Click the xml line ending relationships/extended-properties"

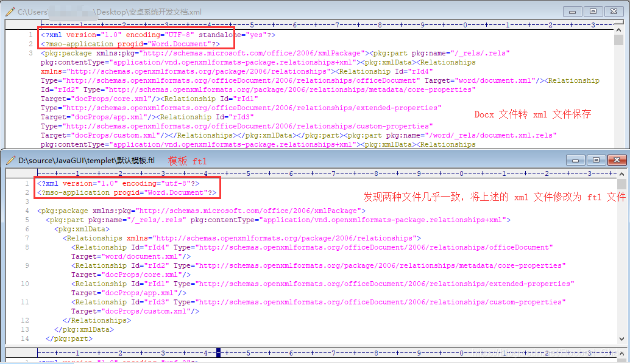click(x=241, y=108)
